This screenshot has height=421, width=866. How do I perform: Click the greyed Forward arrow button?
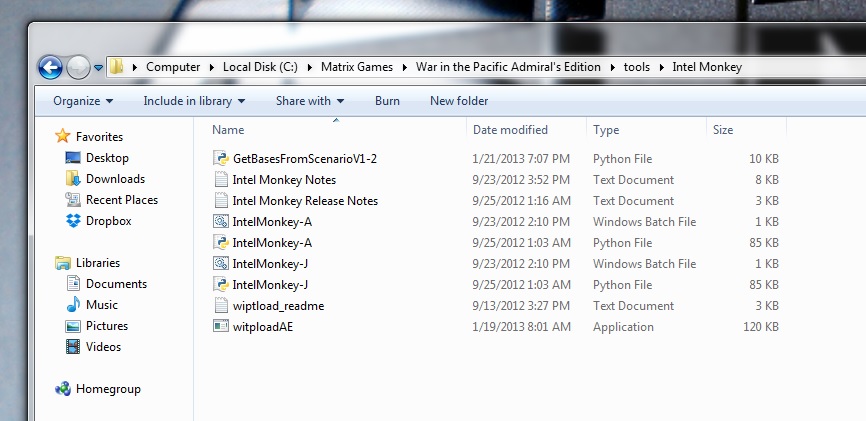(x=78, y=68)
